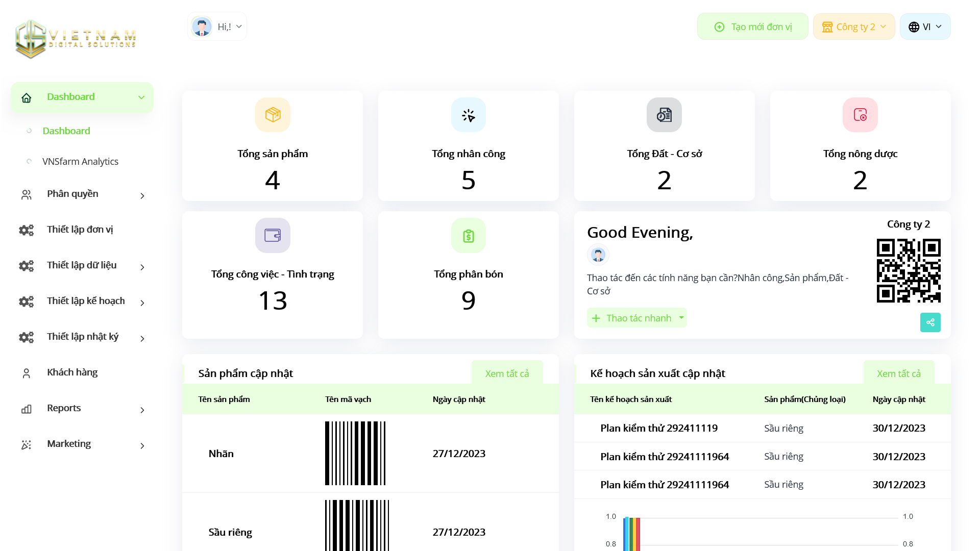This screenshot has height=551, width=980.
Task: Open the Công ty 2 company dropdown
Action: (854, 27)
